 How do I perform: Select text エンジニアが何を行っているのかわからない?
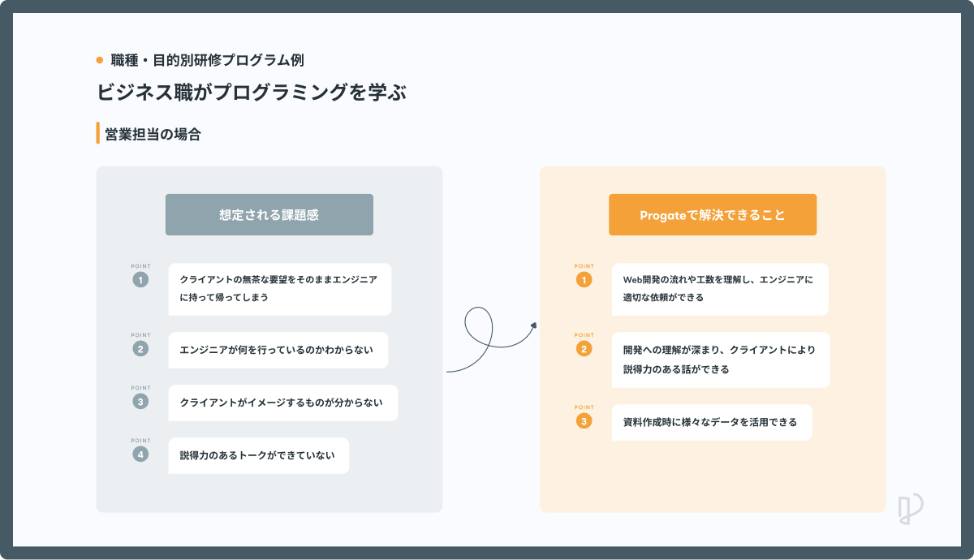(x=276, y=350)
